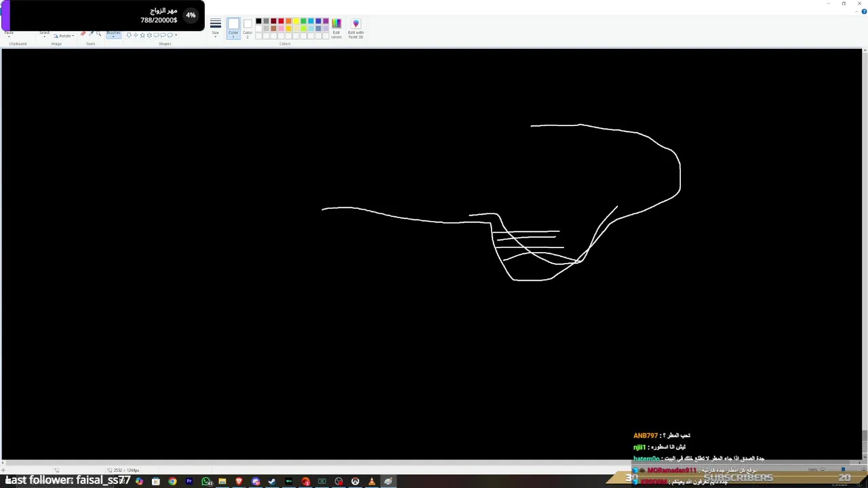Expand the Shapes gallery arrow
Image resolution: width=868 pixels, height=488 pixels.
pyautogui.click(x=176, y=35)
